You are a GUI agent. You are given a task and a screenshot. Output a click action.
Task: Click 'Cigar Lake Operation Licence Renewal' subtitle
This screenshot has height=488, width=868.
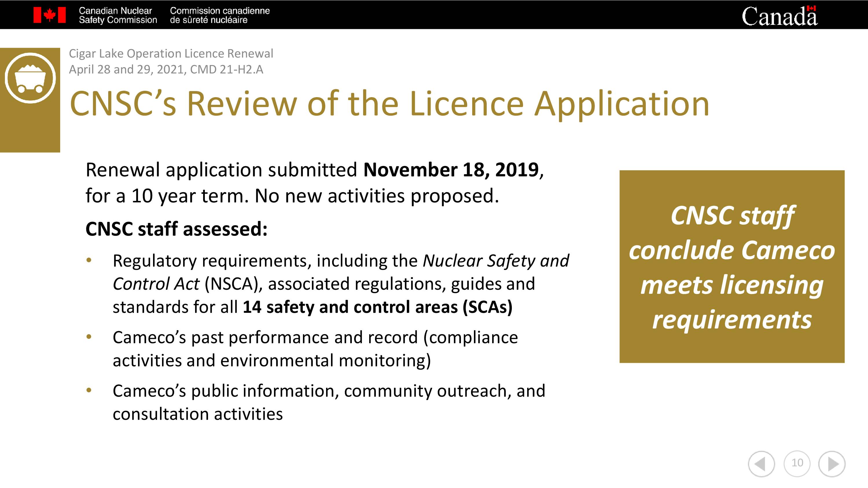coord(171,53)
